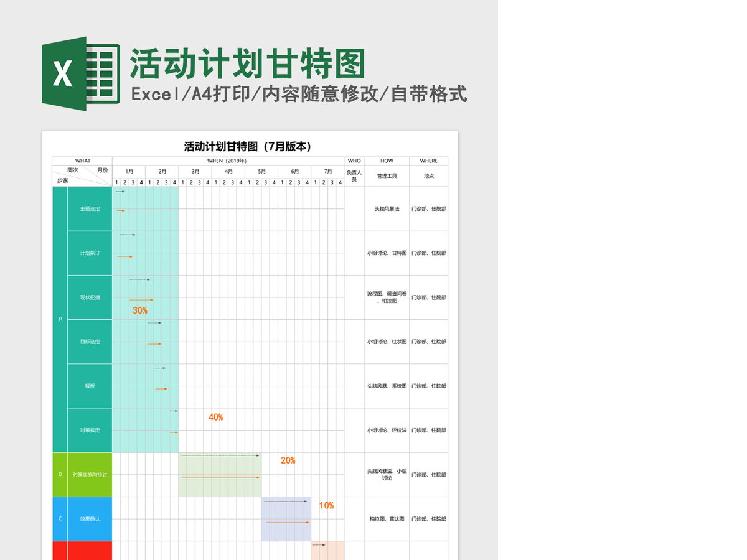Select the 计划拟订 step cell
747x560 pixels.
(90, 253)
